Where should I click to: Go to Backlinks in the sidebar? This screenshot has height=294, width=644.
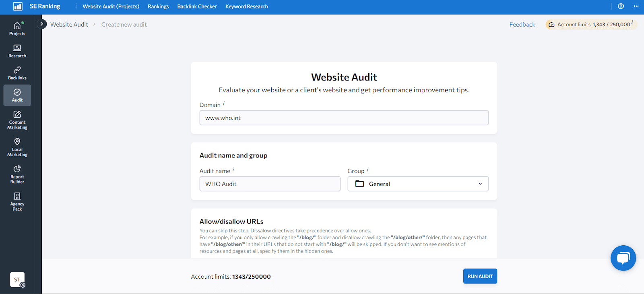point(17,73)
